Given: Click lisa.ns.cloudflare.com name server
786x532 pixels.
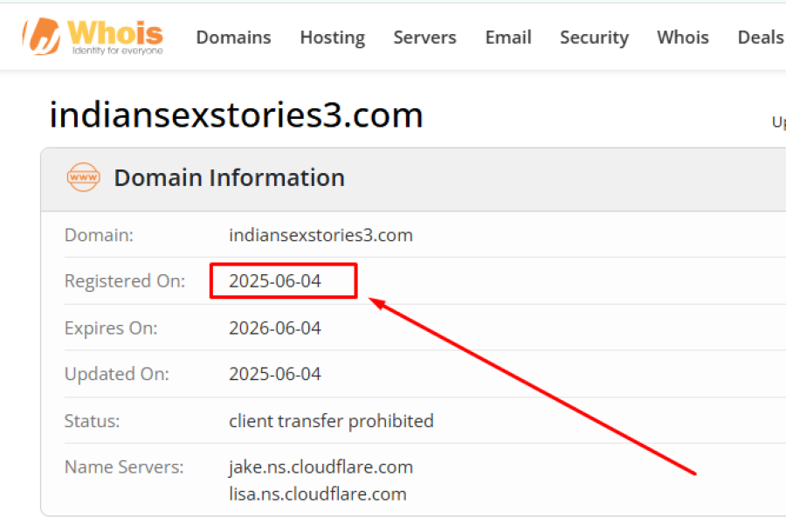Looking at the screenshot, I should [x=318, y=494].
